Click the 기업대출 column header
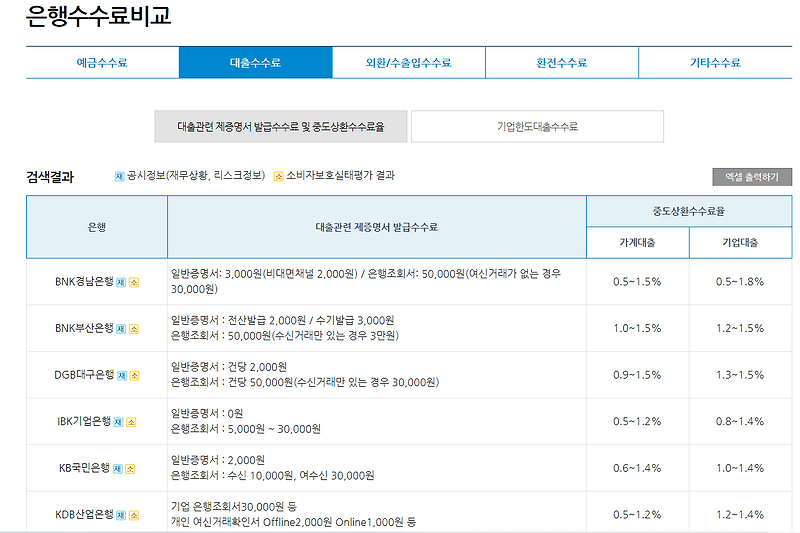The image size is (800, 533). [741, 243]
